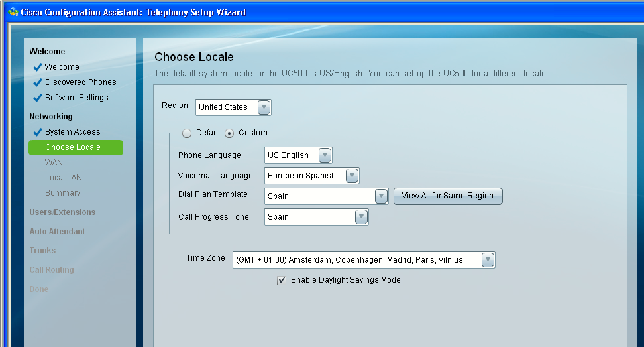The width and height of the screenshot is (644, 347).
Task: Go to the WAN step
Action: [54, 163]
